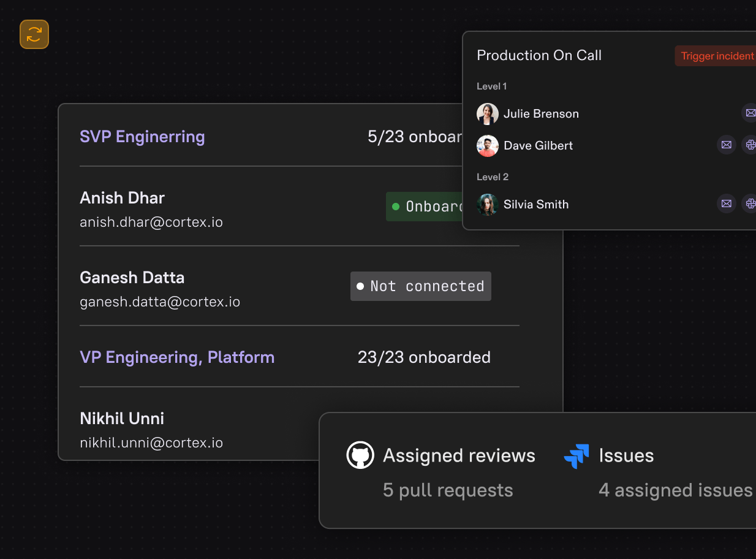
Task: Click the Slack icon for Silvia Smith
Action: click(750, 204)
